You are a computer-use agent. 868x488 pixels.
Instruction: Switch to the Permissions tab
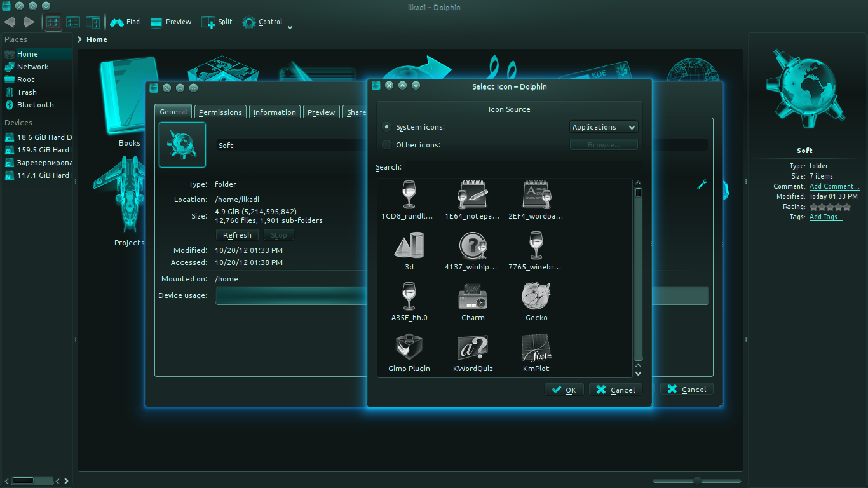coord(220,111)
